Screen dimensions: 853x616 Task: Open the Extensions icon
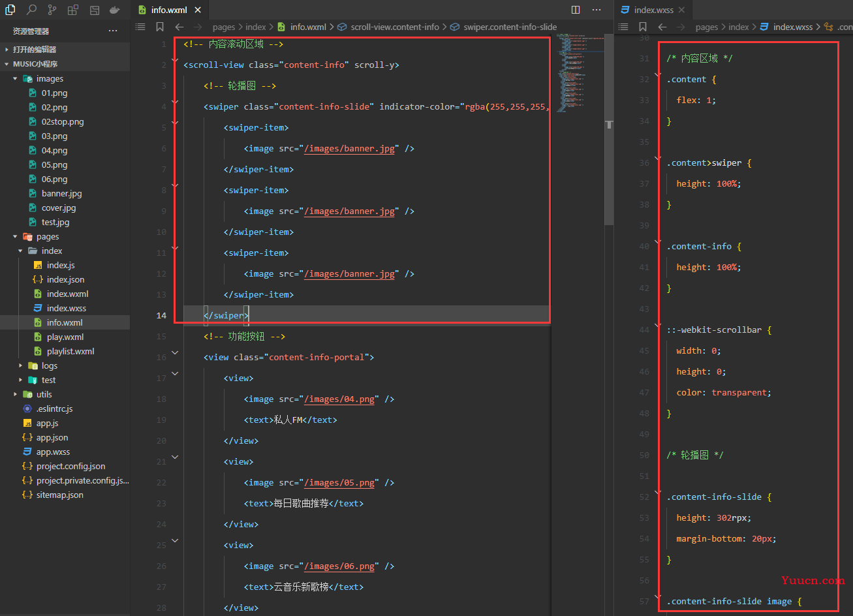click(73, 10)
